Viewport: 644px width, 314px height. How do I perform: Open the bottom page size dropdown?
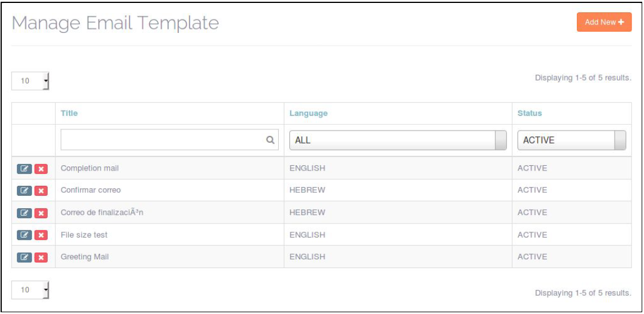click(31, 290)
